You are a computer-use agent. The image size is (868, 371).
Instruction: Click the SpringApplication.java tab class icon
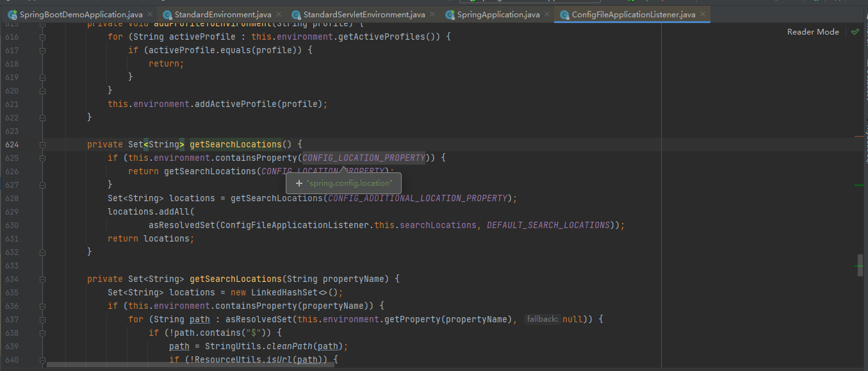point(450,14)
